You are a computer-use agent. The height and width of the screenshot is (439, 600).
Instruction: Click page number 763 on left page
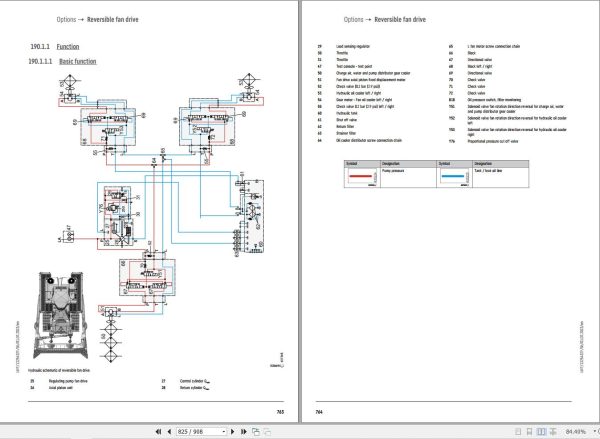point(280,412)
